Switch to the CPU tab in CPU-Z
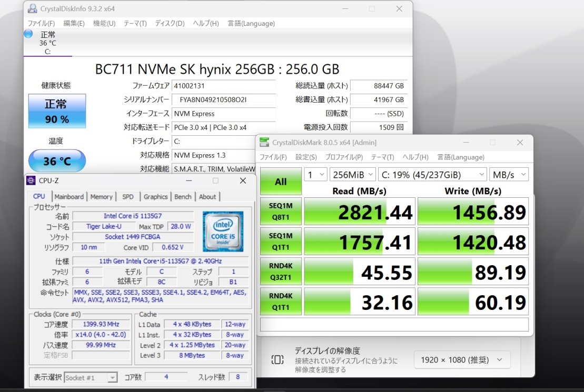Image resolution: width=584 pixels, height=392 pixels. coord(39,197)
